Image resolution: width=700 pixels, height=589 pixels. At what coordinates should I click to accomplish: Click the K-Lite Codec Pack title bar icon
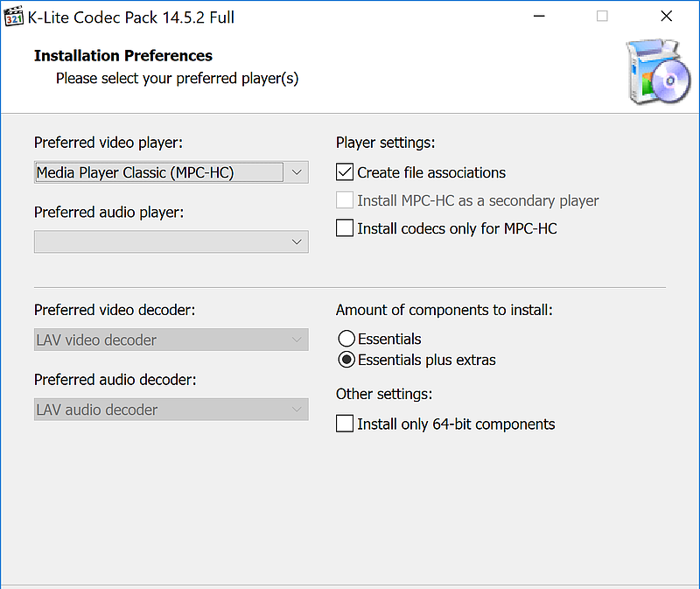pyautogui.click(x=13, y=16)
